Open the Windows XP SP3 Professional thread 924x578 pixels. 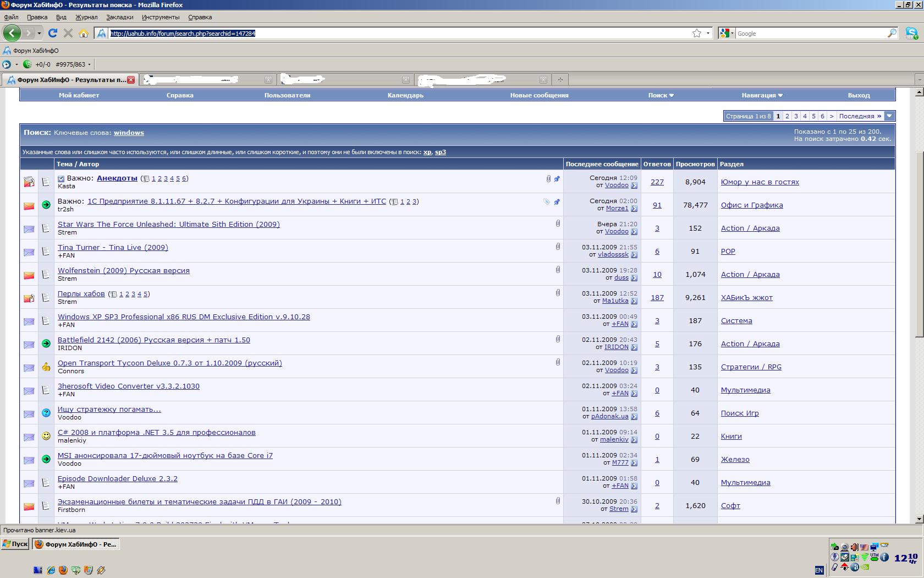[x=184, y=317]
